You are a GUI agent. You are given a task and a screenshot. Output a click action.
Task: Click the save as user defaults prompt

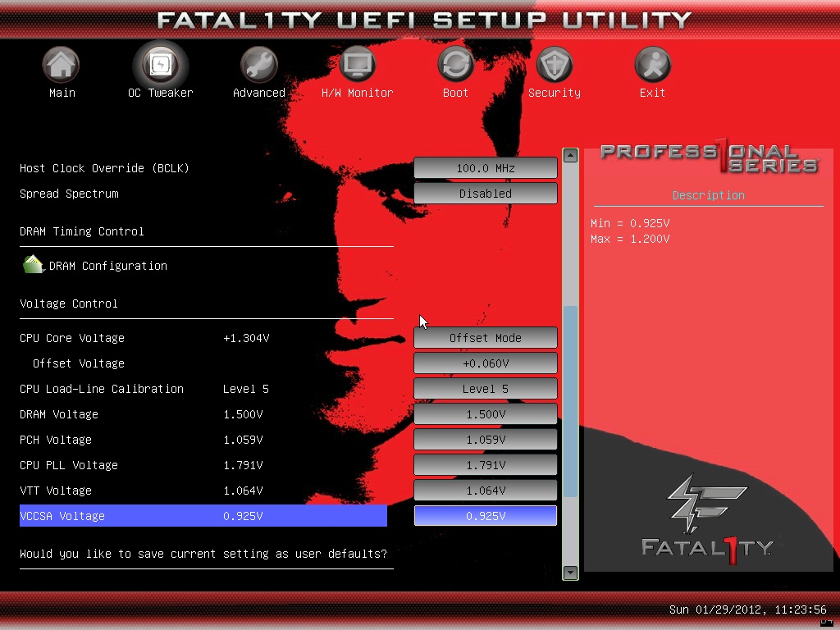click(x=203, y=554)
